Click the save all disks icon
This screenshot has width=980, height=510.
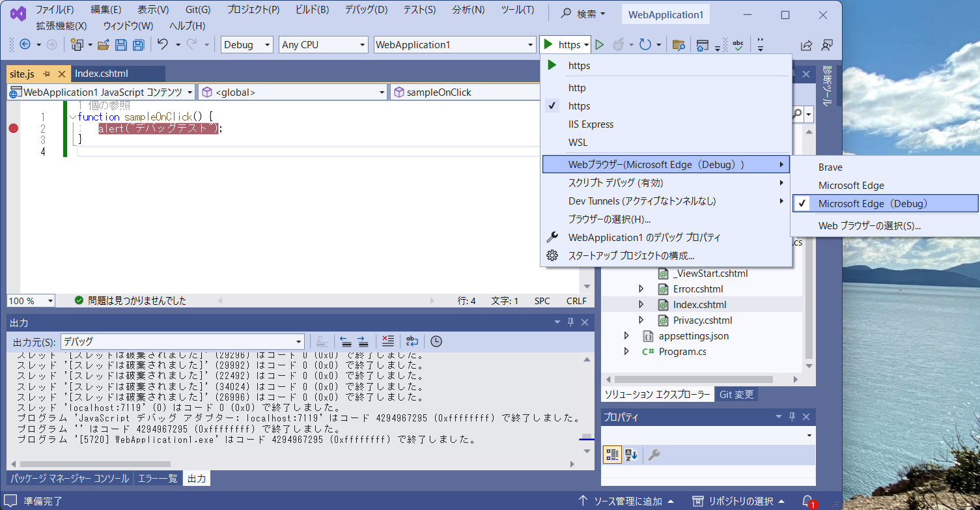point(138,45)
